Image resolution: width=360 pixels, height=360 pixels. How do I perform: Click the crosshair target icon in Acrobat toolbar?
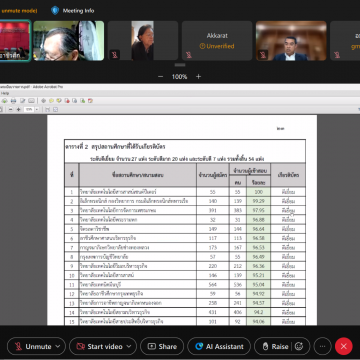(43, 101)
